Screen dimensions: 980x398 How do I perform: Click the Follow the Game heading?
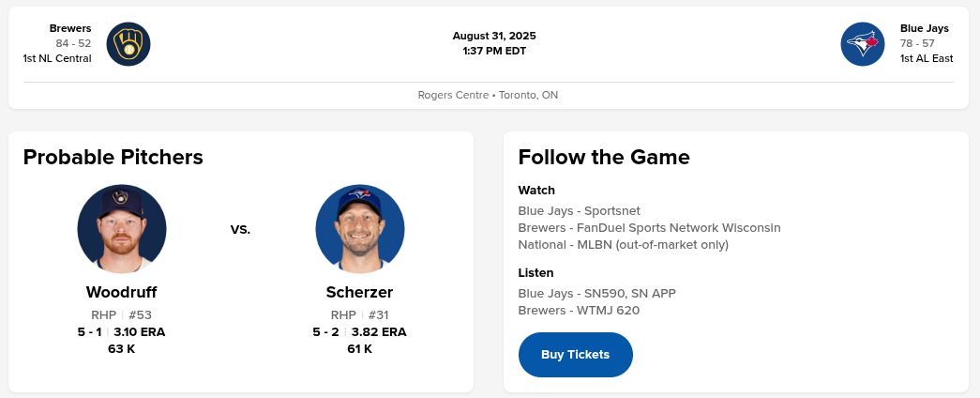click(604, 157)
